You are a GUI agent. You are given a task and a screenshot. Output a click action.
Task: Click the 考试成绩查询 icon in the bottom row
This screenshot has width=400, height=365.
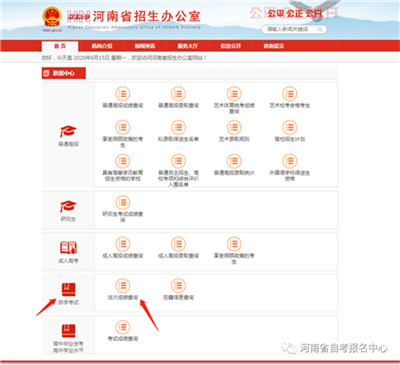pos(123,327)
